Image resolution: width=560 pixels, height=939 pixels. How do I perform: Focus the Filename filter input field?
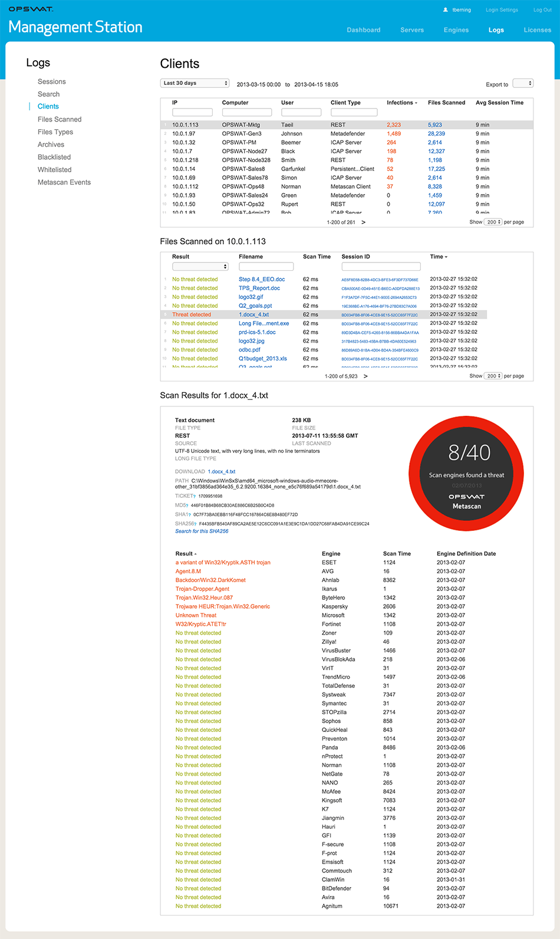pos(266,267)
